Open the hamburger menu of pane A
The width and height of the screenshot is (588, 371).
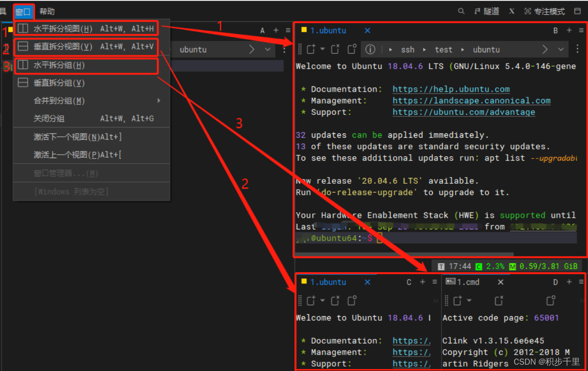[x=289, y=30]
